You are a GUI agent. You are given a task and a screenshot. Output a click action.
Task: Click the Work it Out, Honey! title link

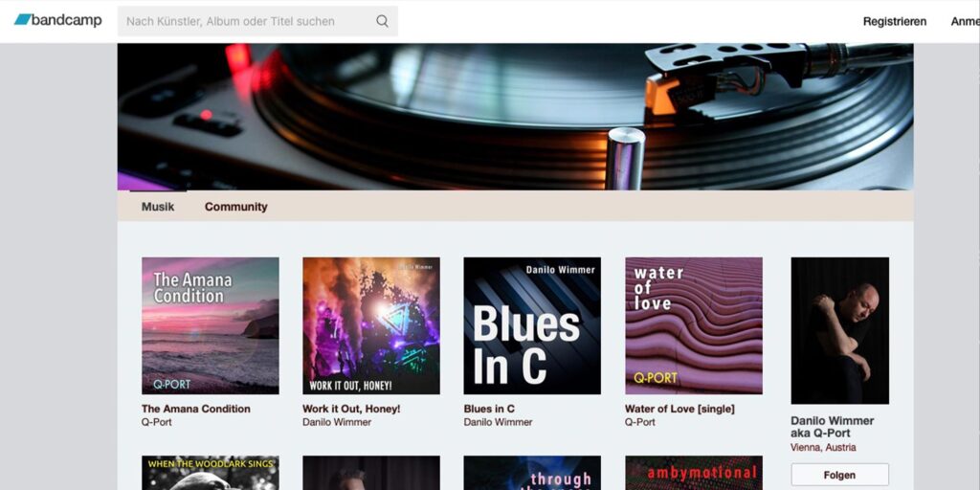click(351, 409)
